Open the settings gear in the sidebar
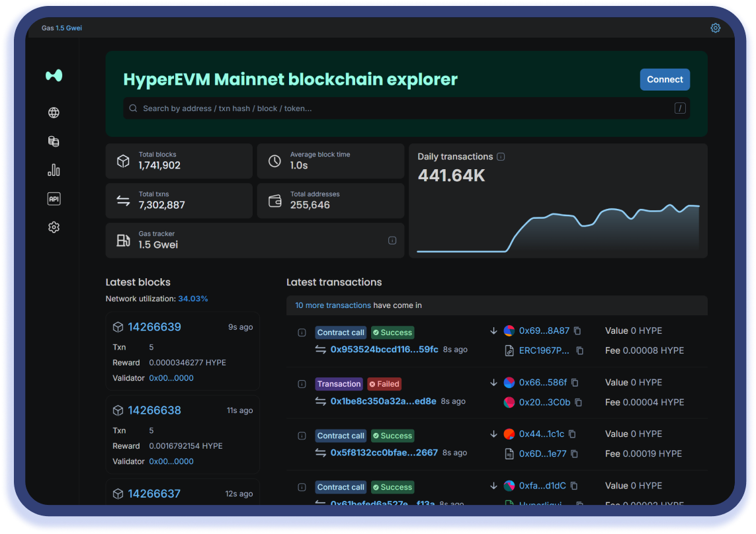This screenshot has width=756, height=534. [54, 227]
